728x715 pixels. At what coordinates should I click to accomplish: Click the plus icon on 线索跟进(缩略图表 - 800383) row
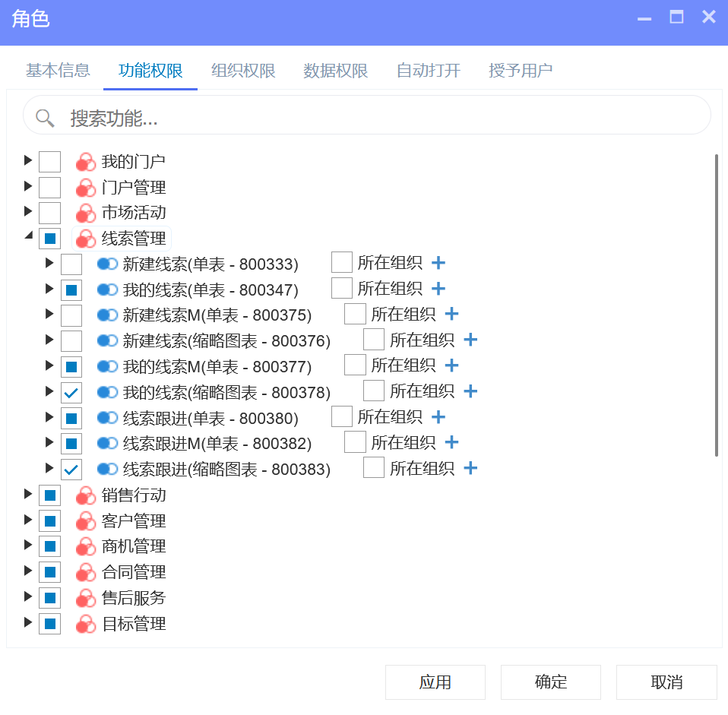(470, 468)
